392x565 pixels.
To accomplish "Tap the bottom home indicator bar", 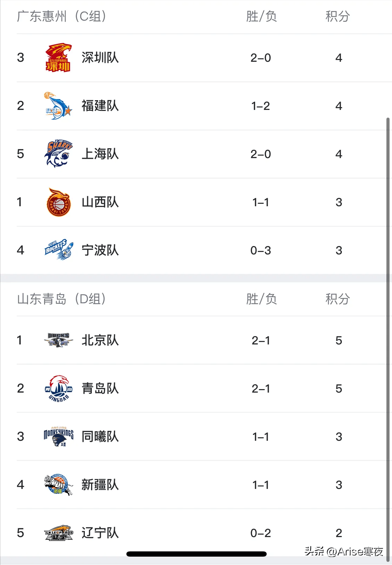I will 196,554.
